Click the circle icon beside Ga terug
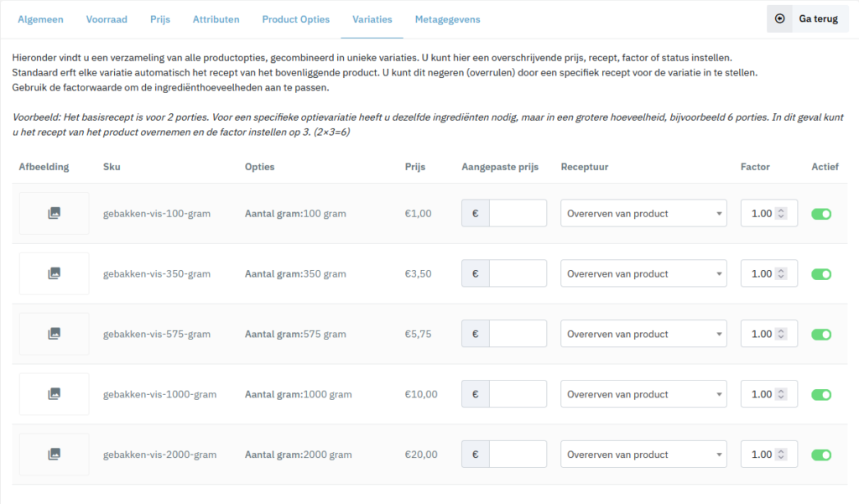Viewport: 859px width, 504px height. point(780,19)
